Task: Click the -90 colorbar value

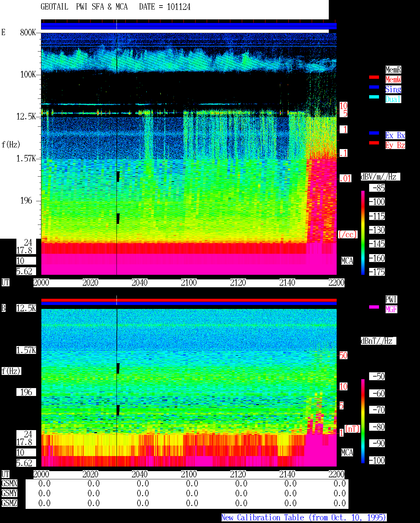Action: pos(377,443)
